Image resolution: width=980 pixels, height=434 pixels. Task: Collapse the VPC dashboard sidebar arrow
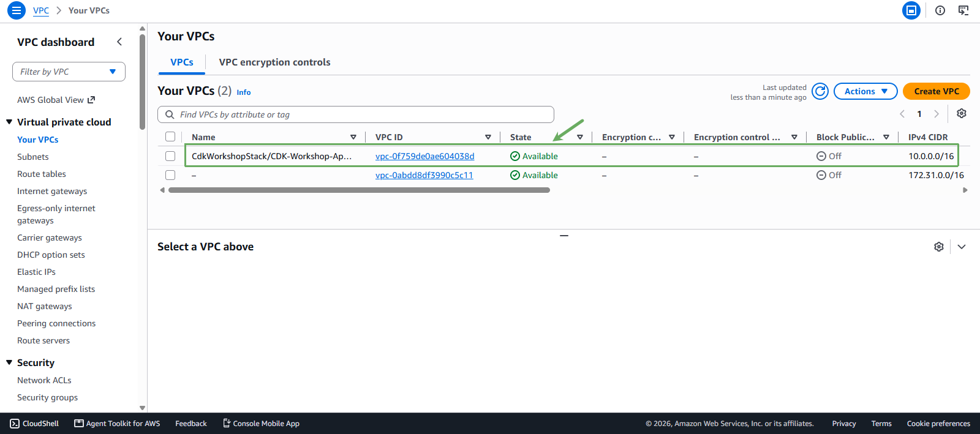119,42
